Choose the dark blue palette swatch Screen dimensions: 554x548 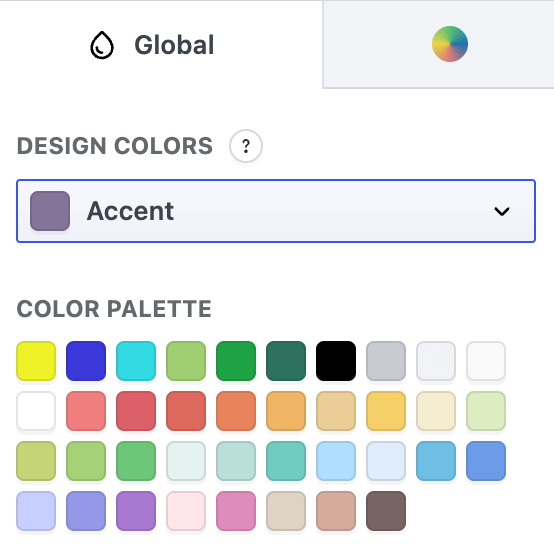86,361
